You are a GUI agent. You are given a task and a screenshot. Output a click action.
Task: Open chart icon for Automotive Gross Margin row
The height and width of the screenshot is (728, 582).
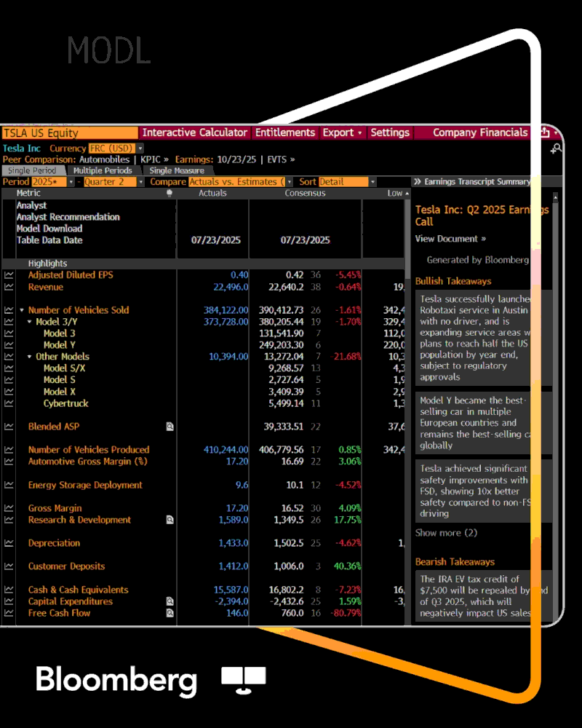tap(9, 462)
